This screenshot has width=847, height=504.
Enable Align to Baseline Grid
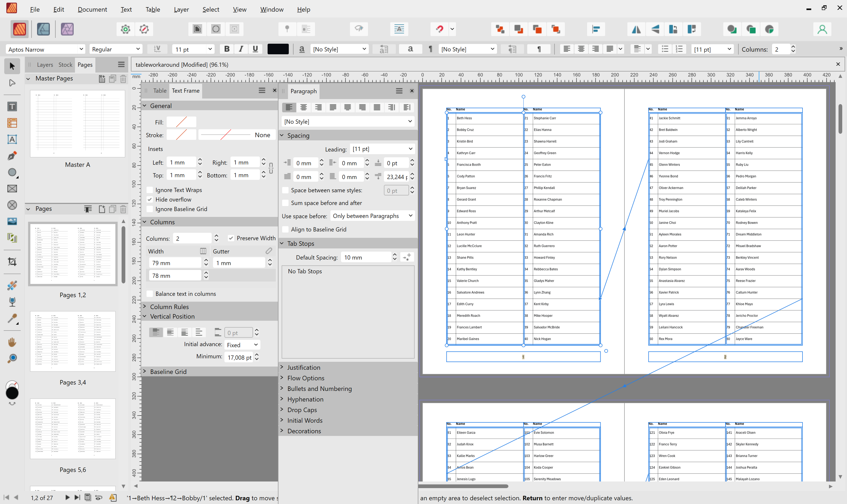(x=285, y=229)
